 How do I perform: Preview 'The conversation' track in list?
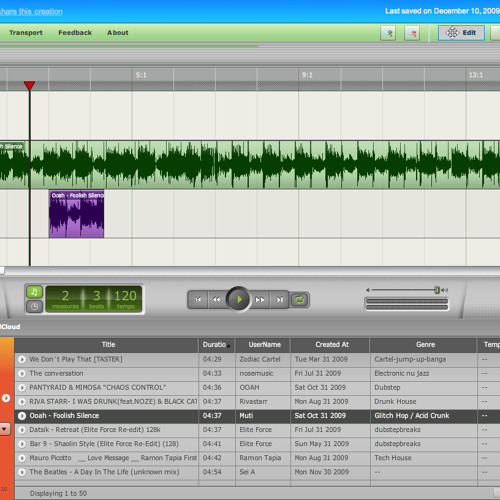tap(22, 374)
